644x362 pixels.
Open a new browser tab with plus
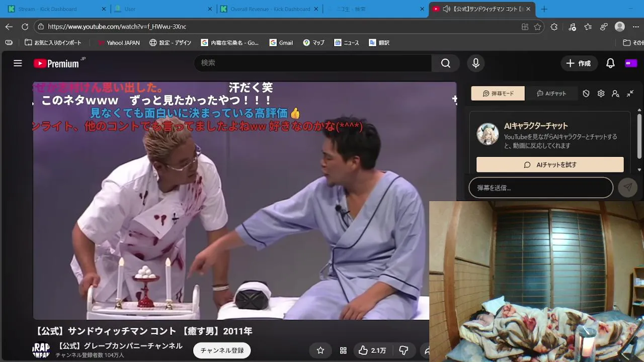tap(544, 9)
